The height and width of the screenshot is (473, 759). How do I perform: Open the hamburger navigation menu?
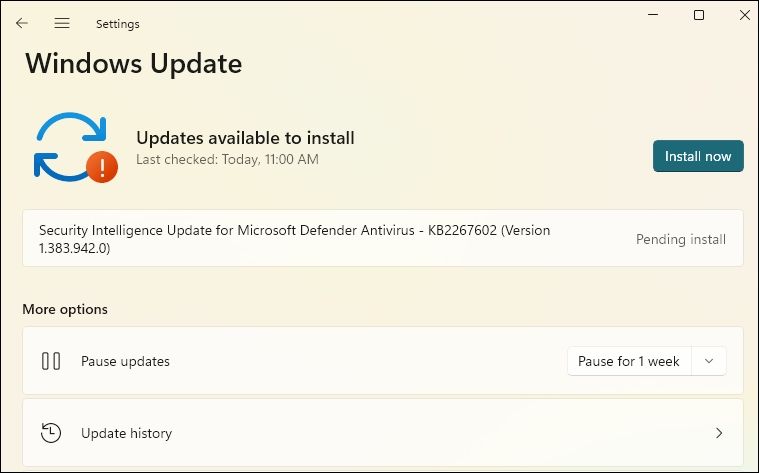(62, 23)
